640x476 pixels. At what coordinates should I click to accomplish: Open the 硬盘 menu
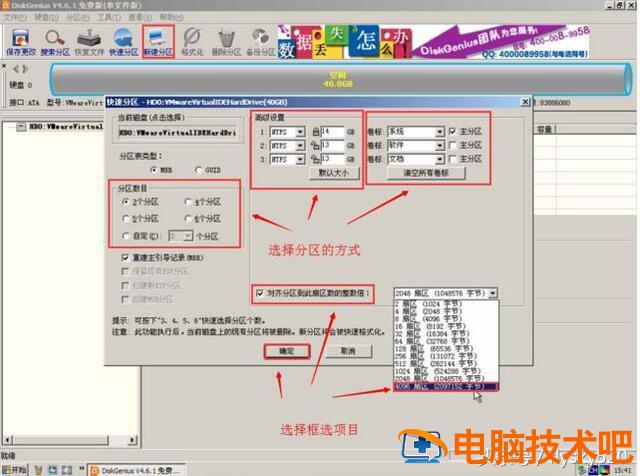pyautogui.click(x=46, y=18)
